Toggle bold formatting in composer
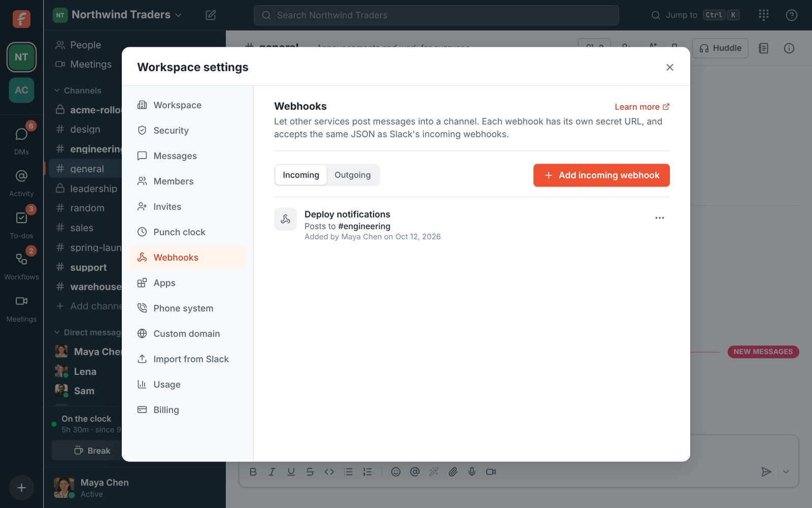The height and width of the screenshot is (508, 812). coord(253,472)
